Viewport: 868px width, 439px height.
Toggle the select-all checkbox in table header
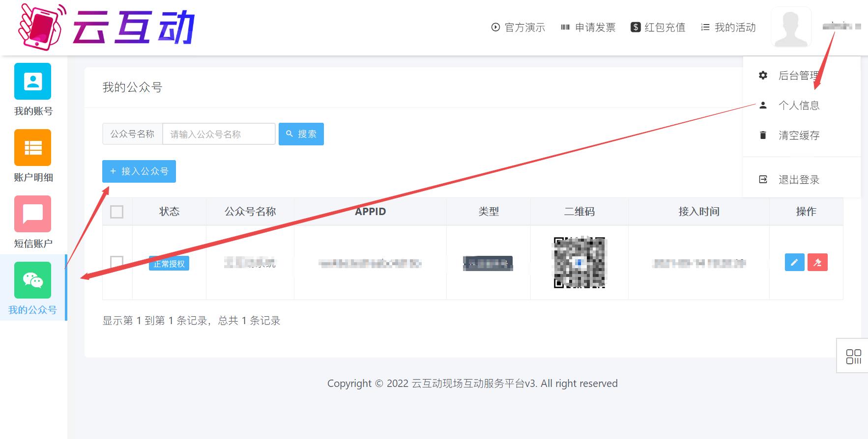pos(117,212)
